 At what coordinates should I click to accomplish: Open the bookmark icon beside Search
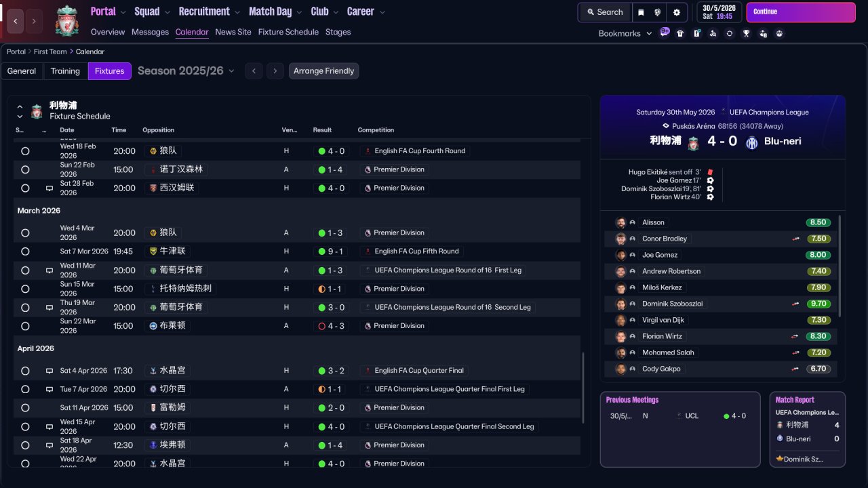coord(641,12)
